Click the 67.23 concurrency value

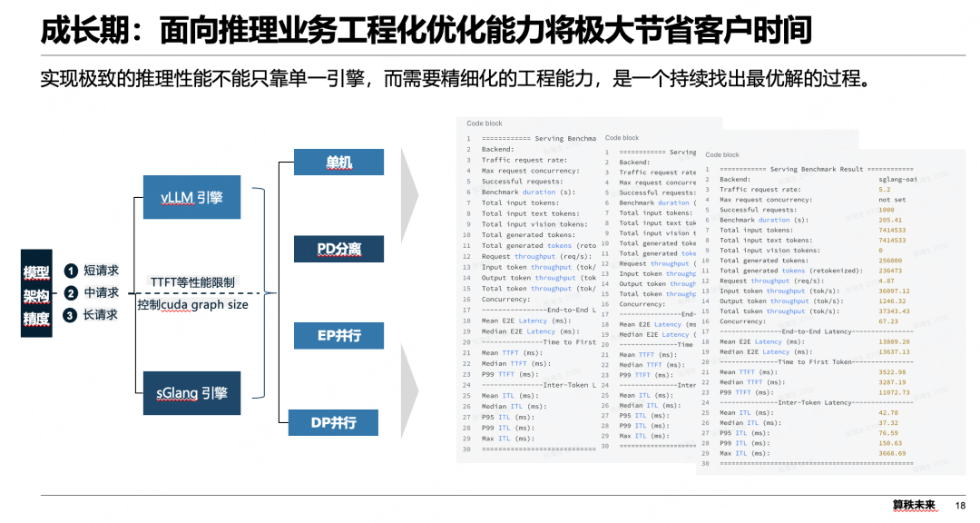click(x=888, y=321)
